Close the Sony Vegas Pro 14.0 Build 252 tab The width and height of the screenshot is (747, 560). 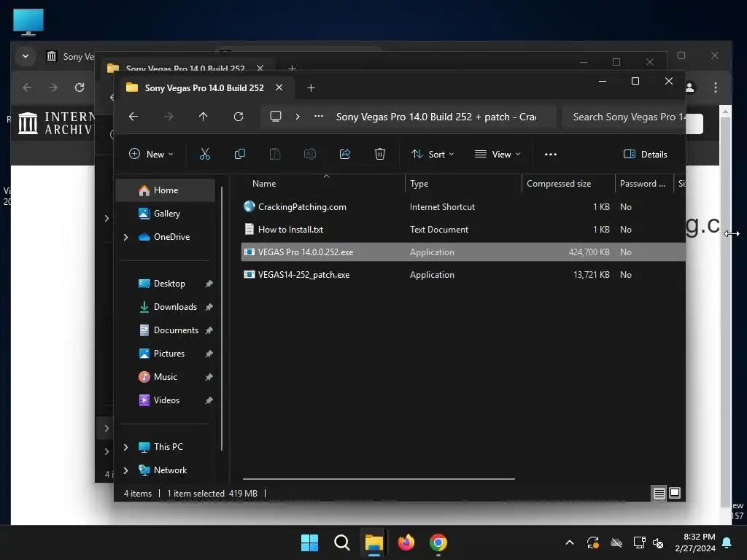(x=279, y=87)
